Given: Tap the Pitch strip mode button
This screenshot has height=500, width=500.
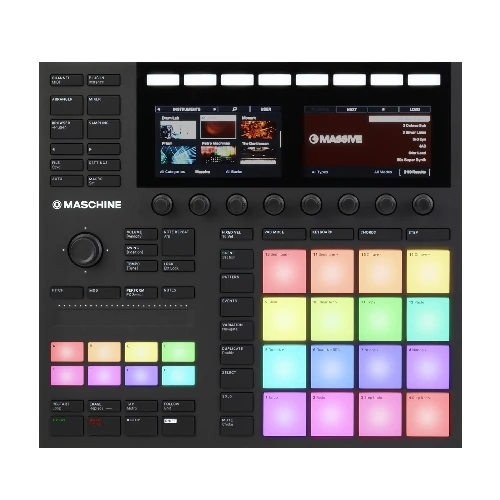Looking at the screenshot, I should [67, 292].
